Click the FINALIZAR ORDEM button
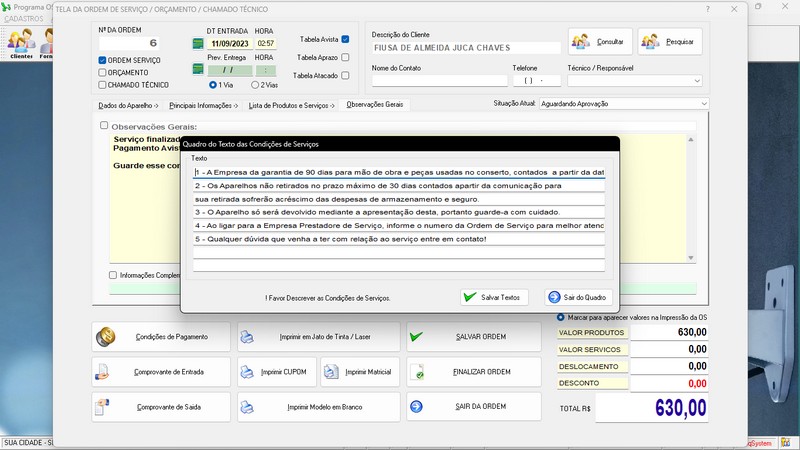This screenshot has height=450, width=800. (x=473, y=372)
